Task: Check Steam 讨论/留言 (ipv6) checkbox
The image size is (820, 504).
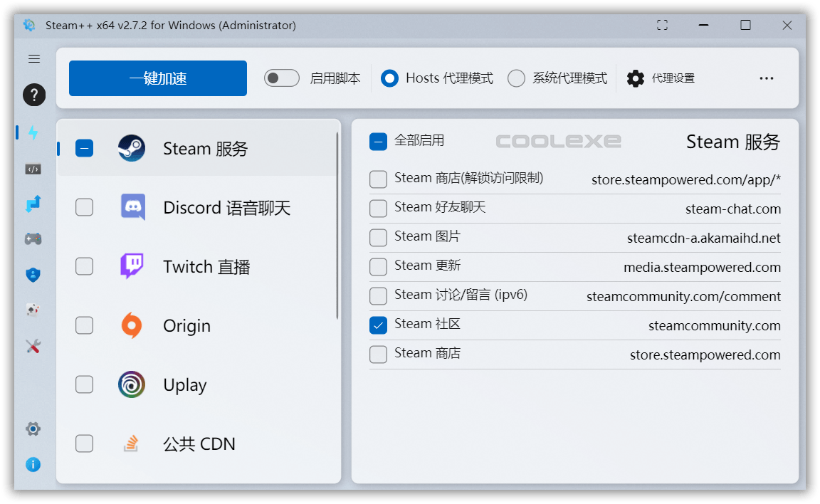Action: (378, 296)
